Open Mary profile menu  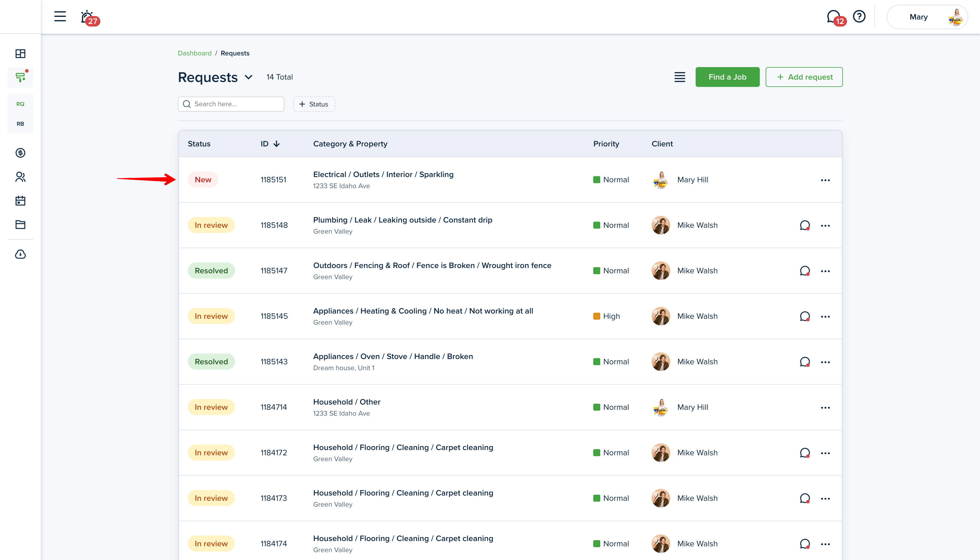tap(927, 17)
